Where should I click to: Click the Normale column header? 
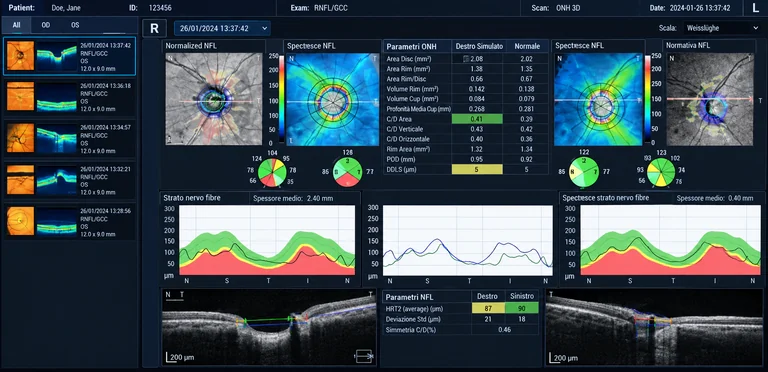(527, 46)
